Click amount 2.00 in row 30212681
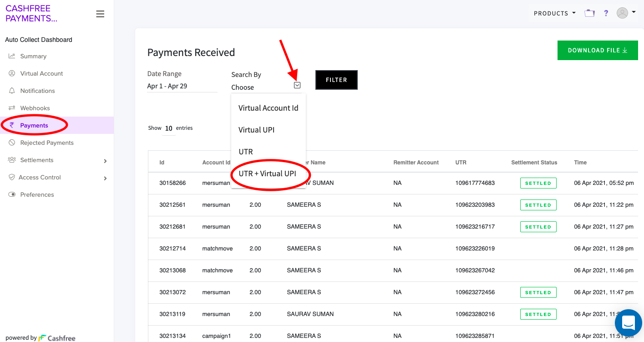 pos(255,227)
